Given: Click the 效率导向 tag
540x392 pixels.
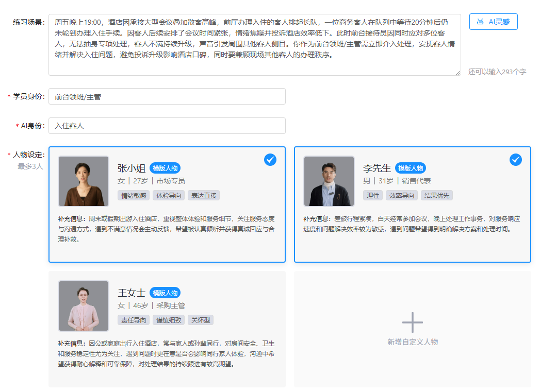Looking at the screenshot, I should [402, 196].
